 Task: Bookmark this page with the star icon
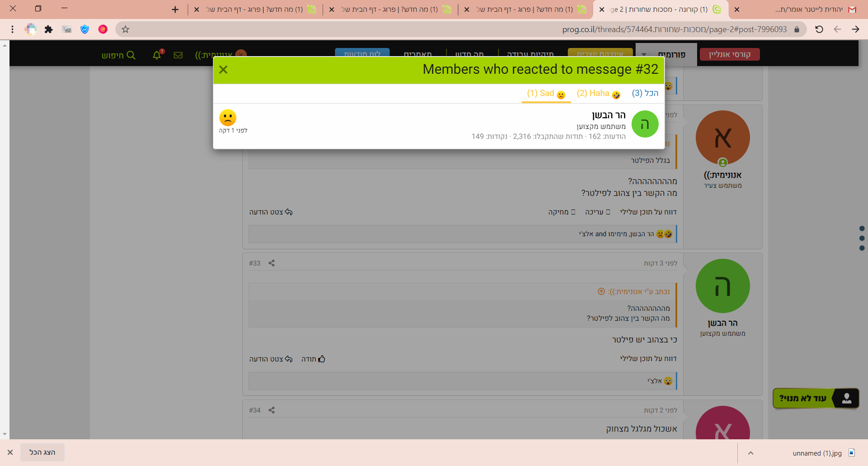[126, 29]
